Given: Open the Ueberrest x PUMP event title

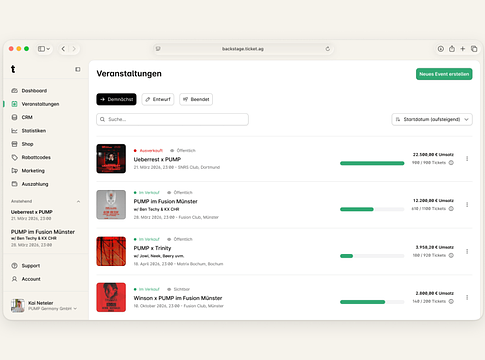Looking at the screenshot, I should (157, 159).
